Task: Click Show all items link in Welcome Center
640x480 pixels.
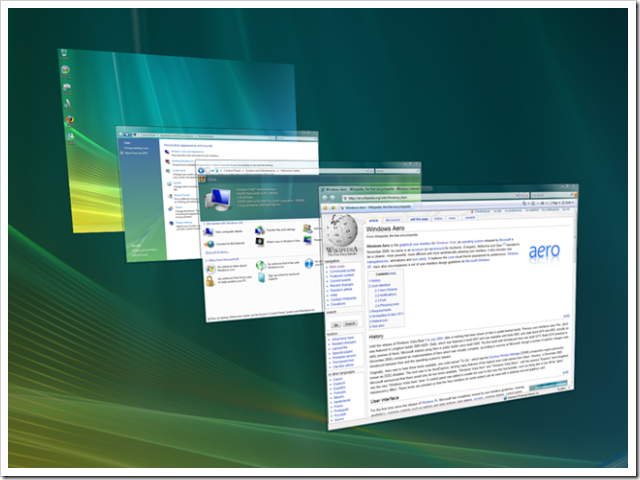Action: [217, 252]
